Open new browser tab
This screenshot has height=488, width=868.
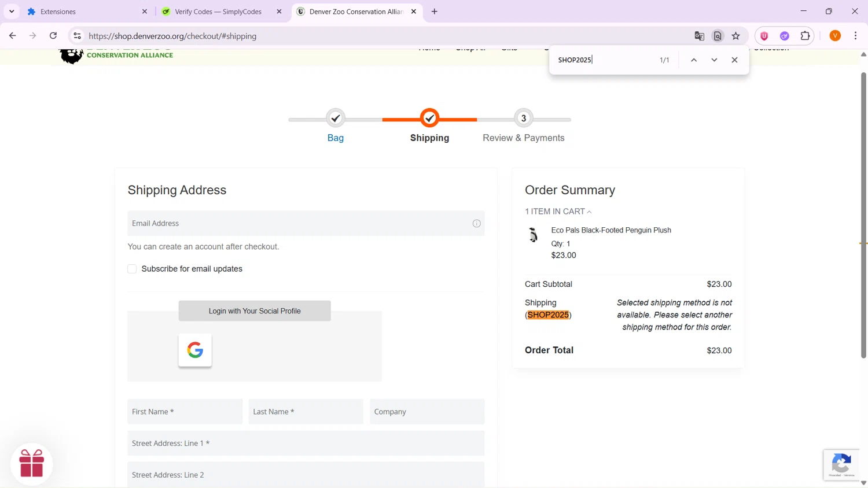click(x=435, y=12)
